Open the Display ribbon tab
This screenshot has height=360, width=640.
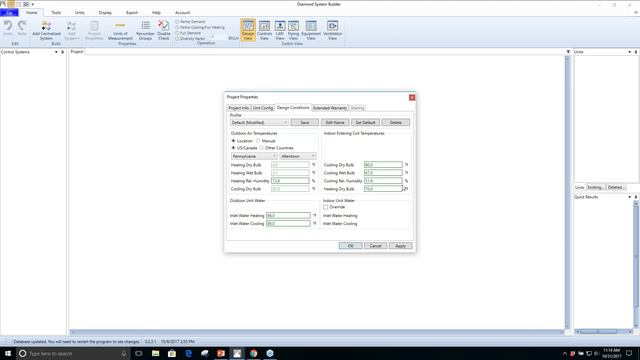(x=105, y=13)
